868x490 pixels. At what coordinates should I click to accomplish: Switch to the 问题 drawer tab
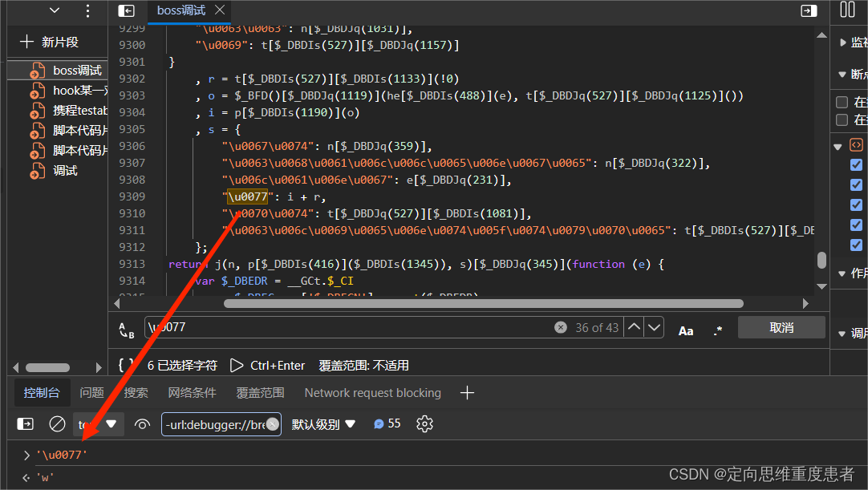click(x=91, y=392)
